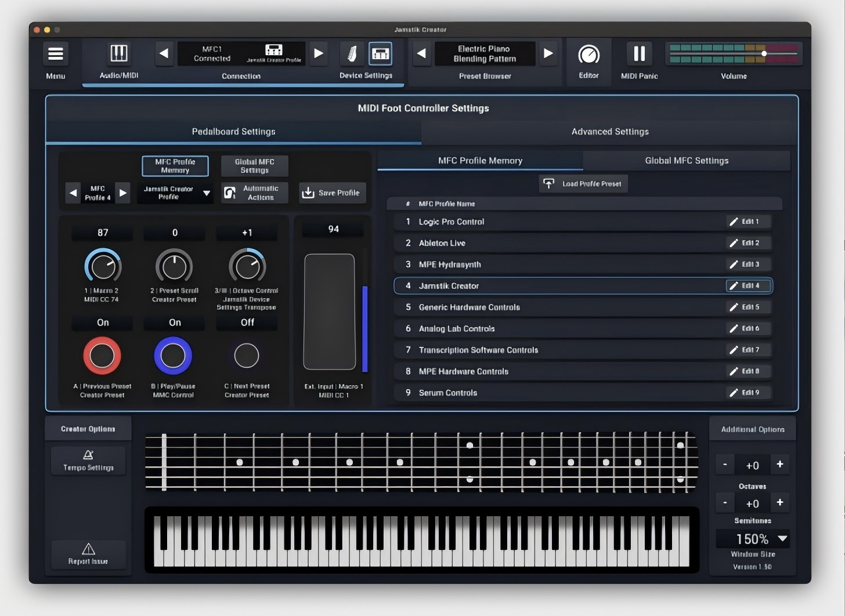Select Global MFC Settings button on pedalboard
845x616 pixels.
click(x=255, y=166)
